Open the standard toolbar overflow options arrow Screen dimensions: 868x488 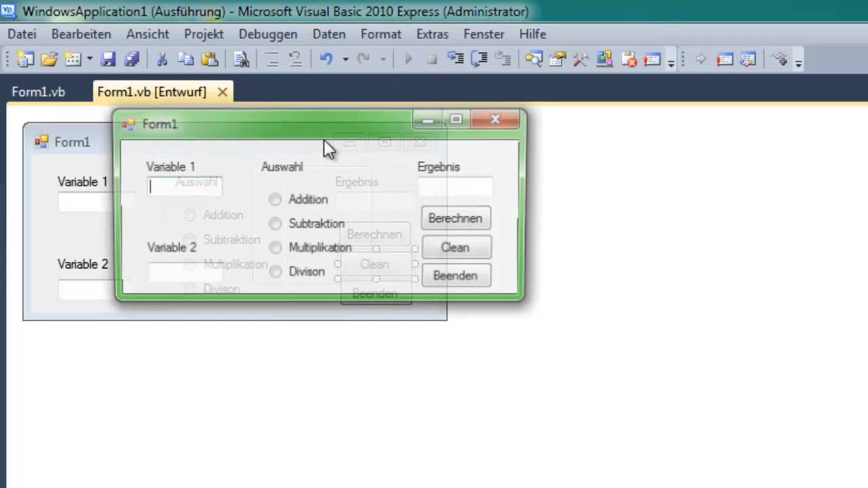coord(671,62)
